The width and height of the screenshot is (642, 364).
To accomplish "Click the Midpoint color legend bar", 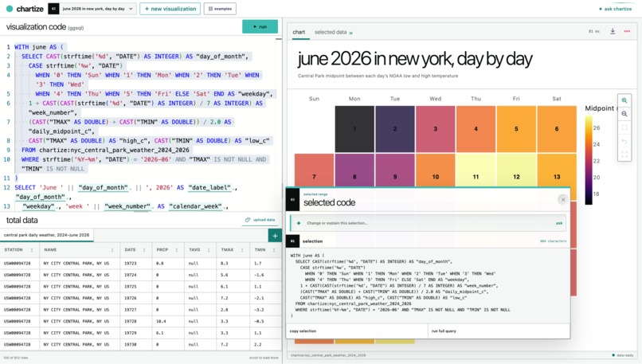I will [589, 160].
